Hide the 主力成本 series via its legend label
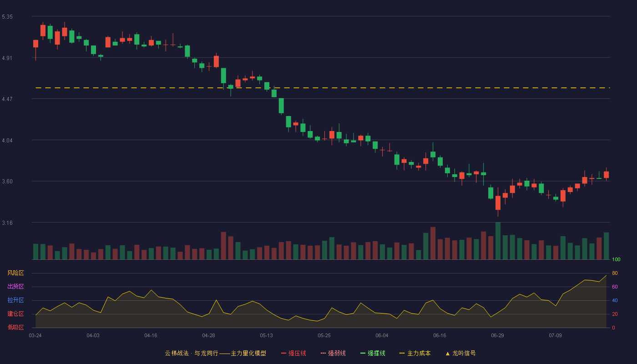The width and height of the screenshot is (637, 364). point(419,353)
